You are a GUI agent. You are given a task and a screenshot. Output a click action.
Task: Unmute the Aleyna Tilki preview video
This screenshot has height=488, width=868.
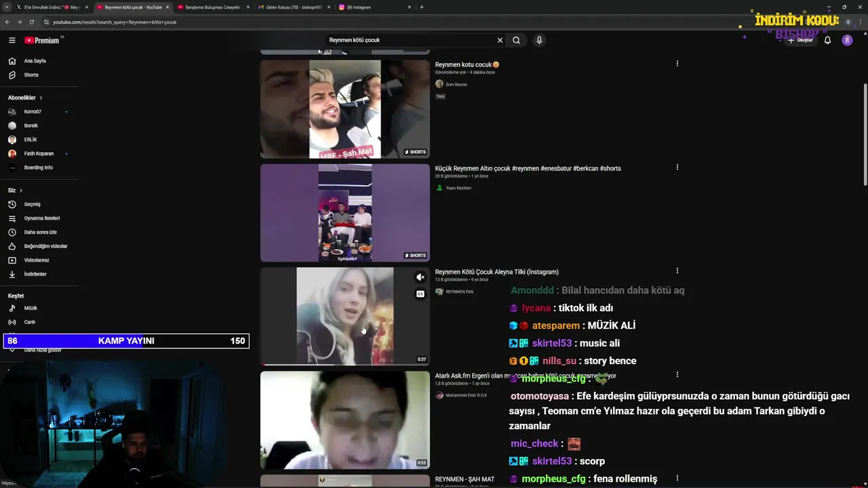[420, 277]
